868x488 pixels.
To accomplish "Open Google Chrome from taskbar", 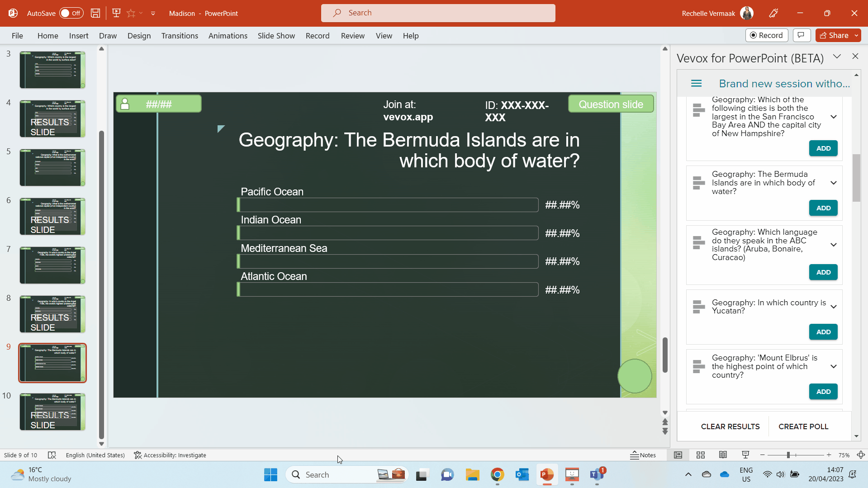I will click(x=497, y=474).
